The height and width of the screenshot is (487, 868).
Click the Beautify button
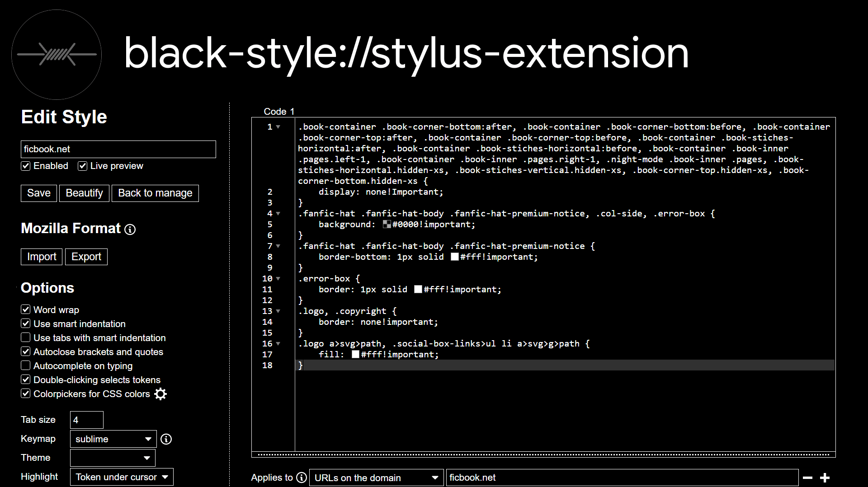point(84,193)
